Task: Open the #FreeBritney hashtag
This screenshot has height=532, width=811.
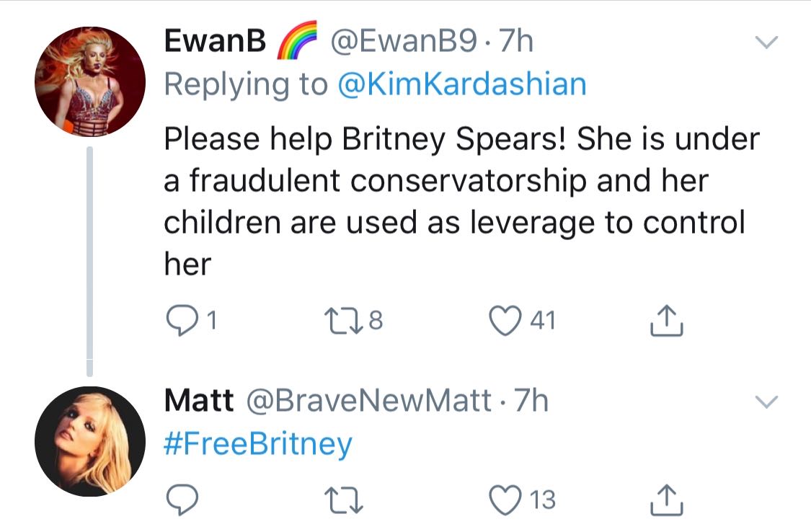Action: [x=256, y=443]
